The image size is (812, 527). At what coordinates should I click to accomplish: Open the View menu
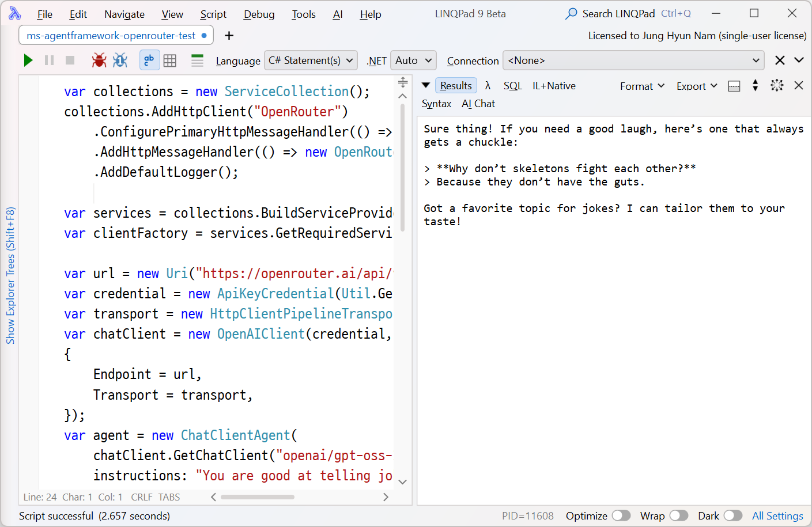(172, 14)
